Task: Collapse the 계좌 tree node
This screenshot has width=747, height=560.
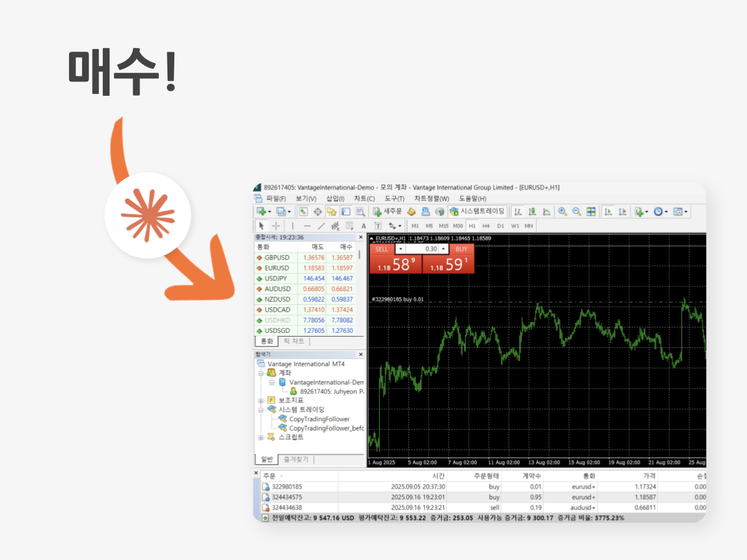Action: [x=262, y=373]
